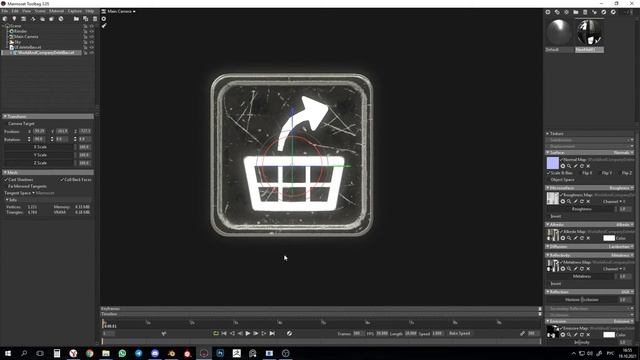Open the Diffusion Lambertian dropdown

[x=621, y=247]
